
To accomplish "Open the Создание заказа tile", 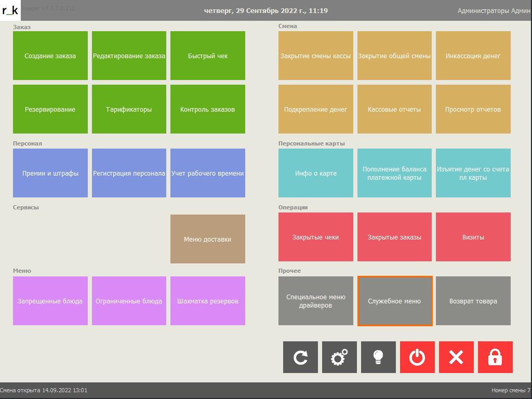I will [x=50, y=56].
